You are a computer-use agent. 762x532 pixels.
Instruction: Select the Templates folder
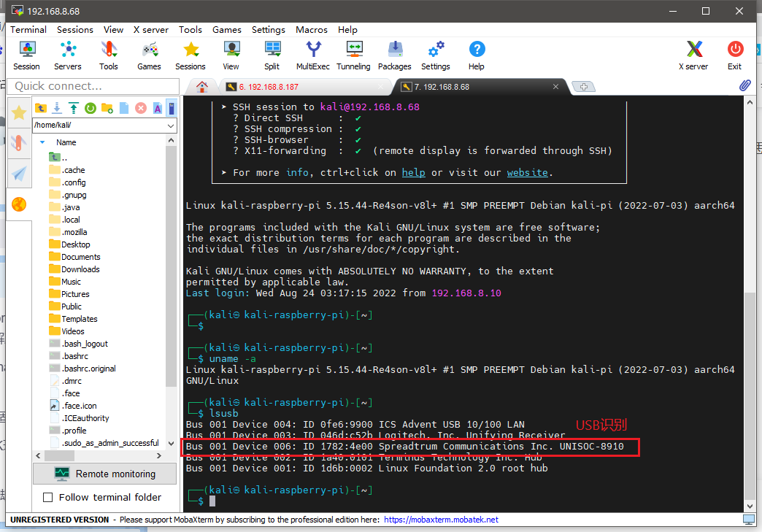click(x=74, y=319)
